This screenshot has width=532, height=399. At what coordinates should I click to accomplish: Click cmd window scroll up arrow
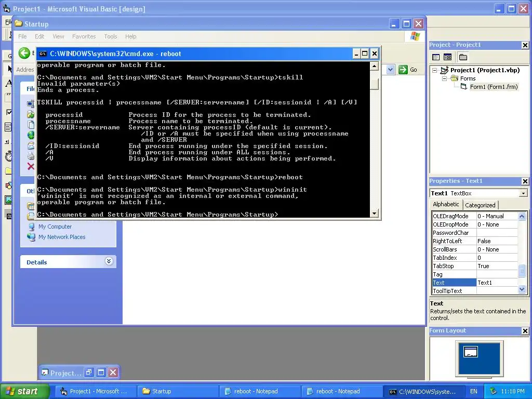point(374,66)
